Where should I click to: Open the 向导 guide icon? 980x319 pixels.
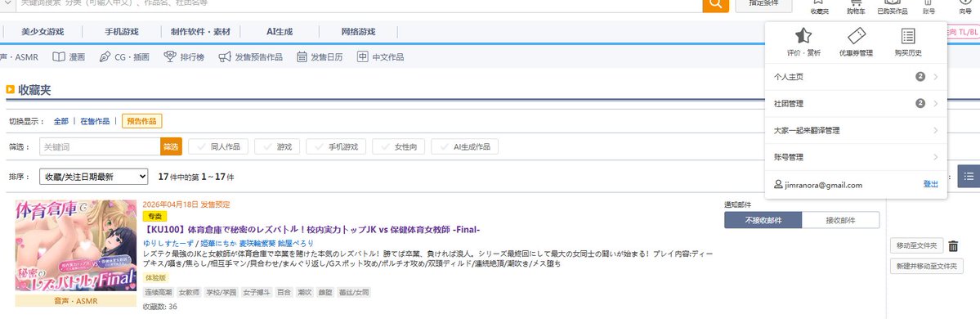[x=965, y=7]
